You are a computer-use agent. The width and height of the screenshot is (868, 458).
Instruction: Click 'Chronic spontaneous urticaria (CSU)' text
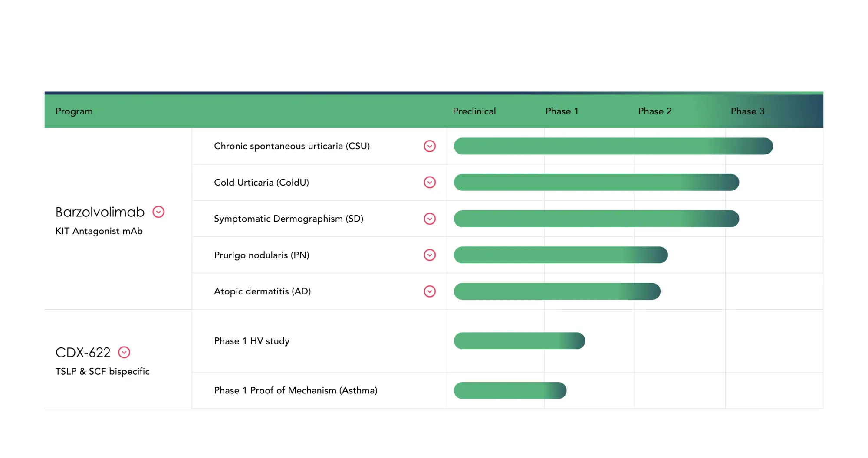pos(292,146)
